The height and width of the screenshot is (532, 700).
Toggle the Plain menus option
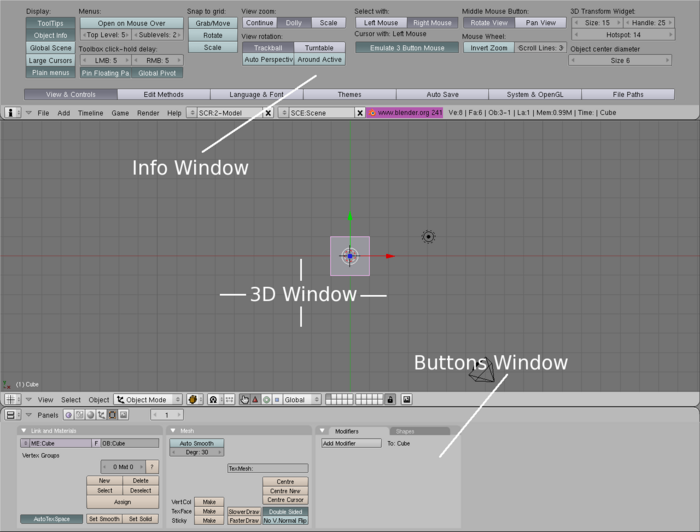point(50,72)
